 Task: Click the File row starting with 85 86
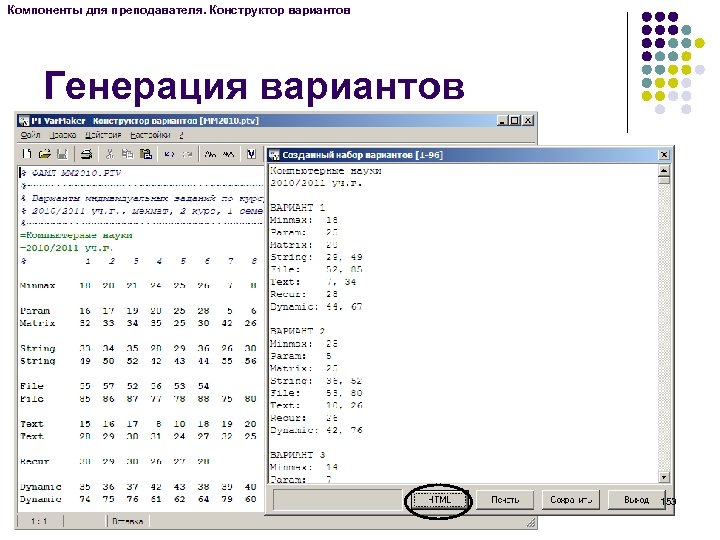[x=138, y=399]
